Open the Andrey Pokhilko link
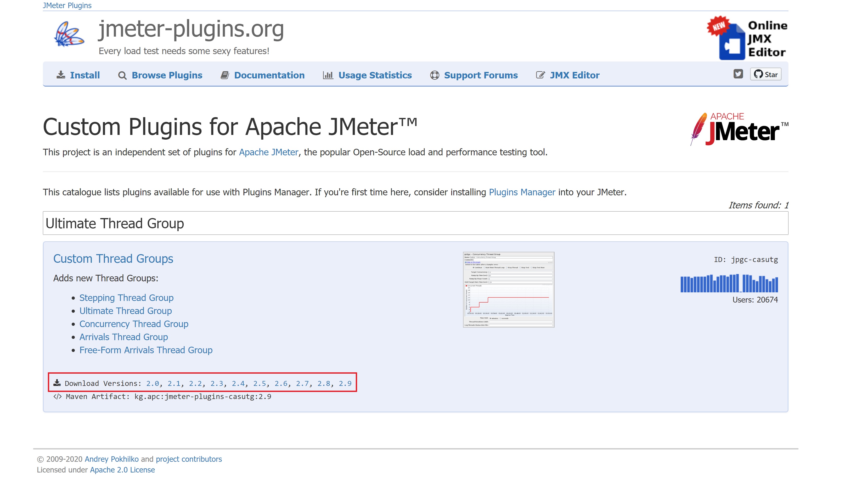Screen dimensions: 868x490 point(111,459)
